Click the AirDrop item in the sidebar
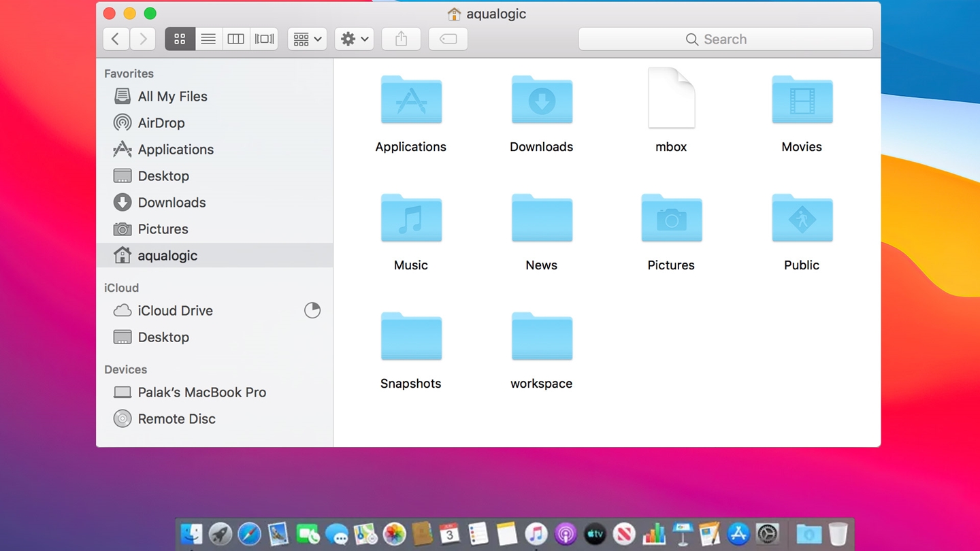The width and height of the screenshot is (980, 551). tap(161, 122)
